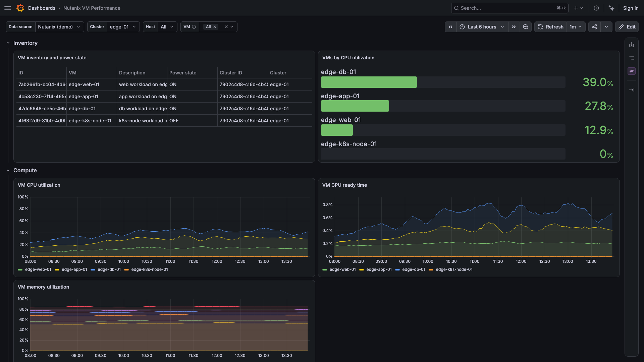Image resolution: width=644 pixels, height=362 pixels.
Task: Open share options dropdown arrow
Action: pos(606,27)
